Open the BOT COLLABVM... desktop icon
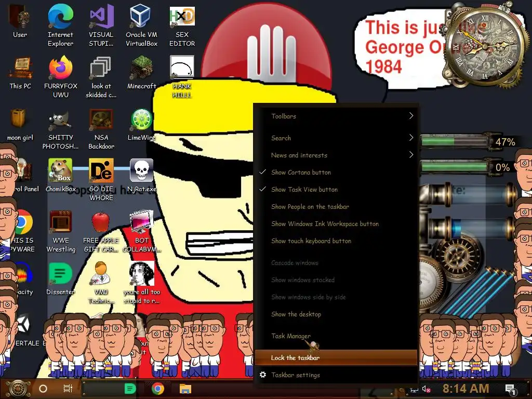 point(141,231)
